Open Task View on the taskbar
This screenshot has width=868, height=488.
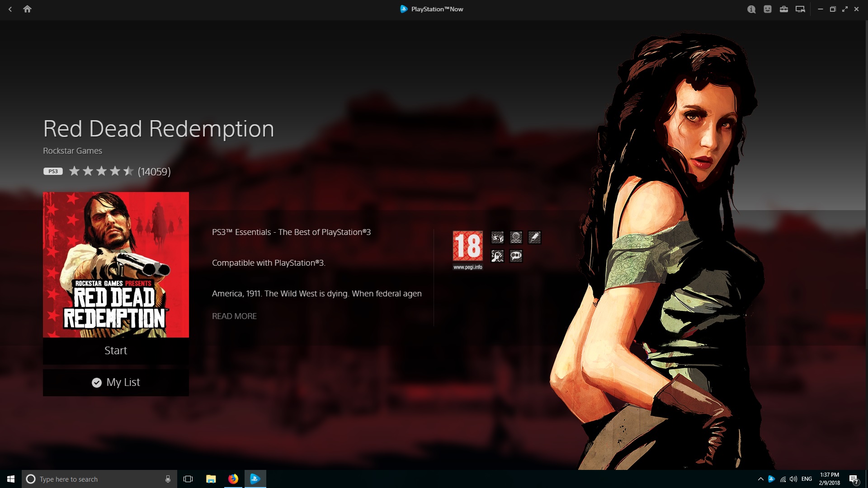point(188,479)
